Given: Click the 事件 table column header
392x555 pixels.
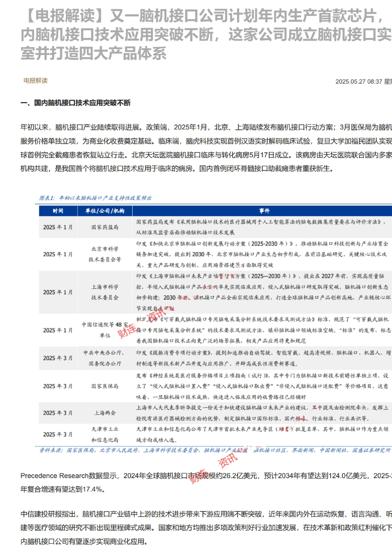Looking at the screenshot, I should click(x=264, y=211).
